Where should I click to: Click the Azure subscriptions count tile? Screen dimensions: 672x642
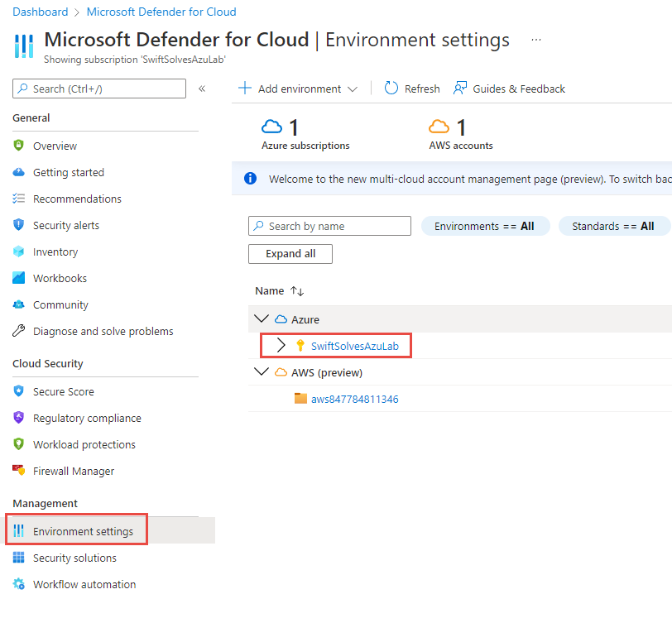305,135
